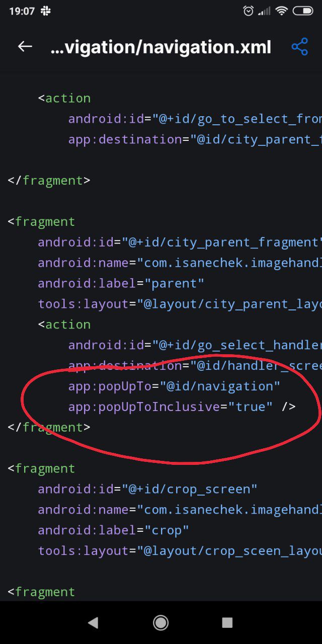Tap the Slack notification icon
Screen dimensions: 322x644
point(45,11)
